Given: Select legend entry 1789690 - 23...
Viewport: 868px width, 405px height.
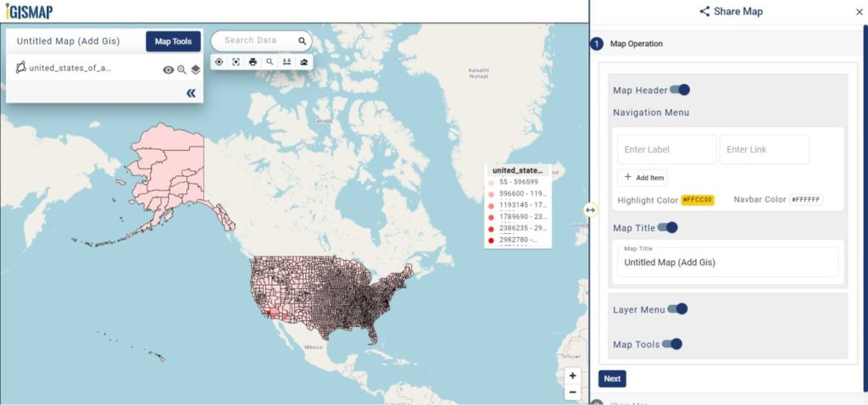Looking at the screenshot, I should tap(517, 217).
